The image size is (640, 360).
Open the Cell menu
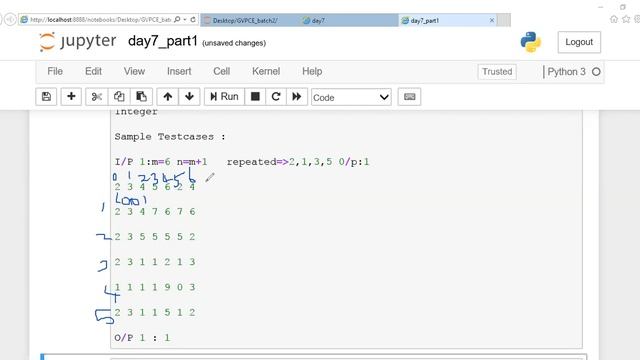(222, 71)
